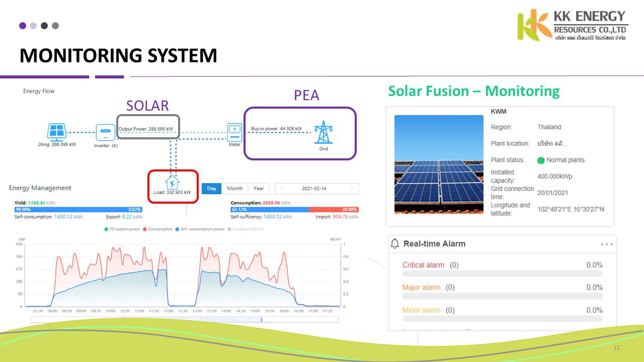Click the Real-time Alarm bell icon
This screenshot has height=362, width=644.
tap(395, 243)
